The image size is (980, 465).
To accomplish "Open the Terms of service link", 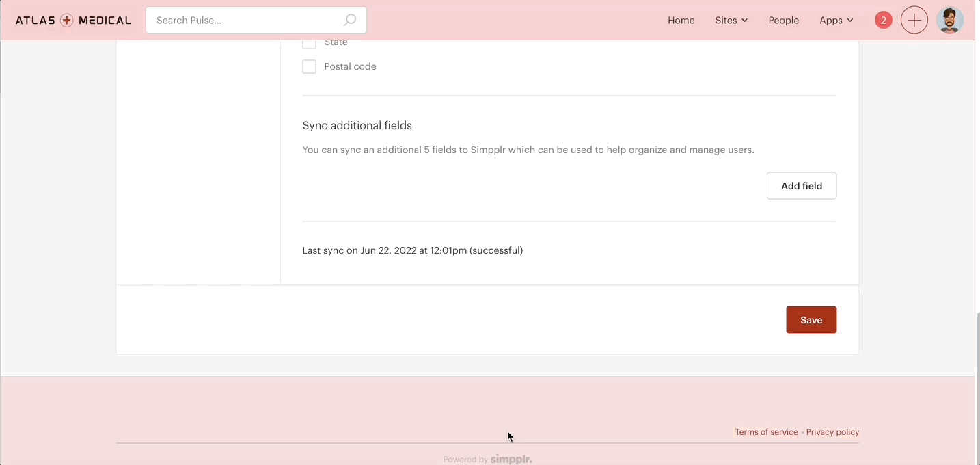I will click(766, 432).
